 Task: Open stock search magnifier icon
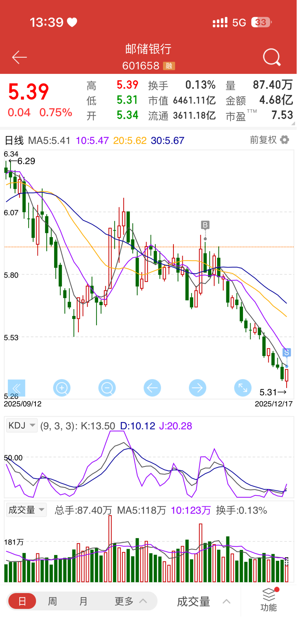tap(272, 57)
